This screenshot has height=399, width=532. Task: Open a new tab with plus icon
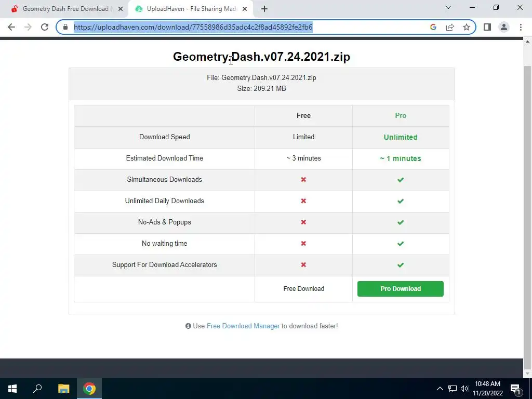click(264, 9)
